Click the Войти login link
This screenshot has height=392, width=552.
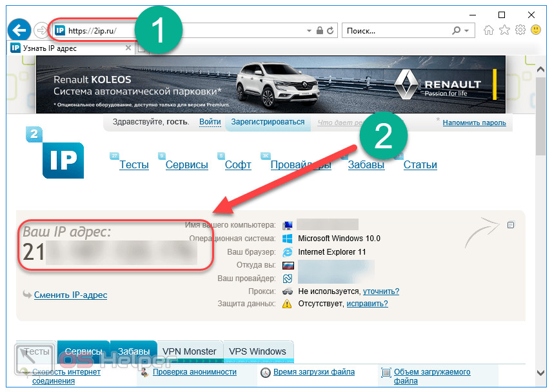[210, 122]
